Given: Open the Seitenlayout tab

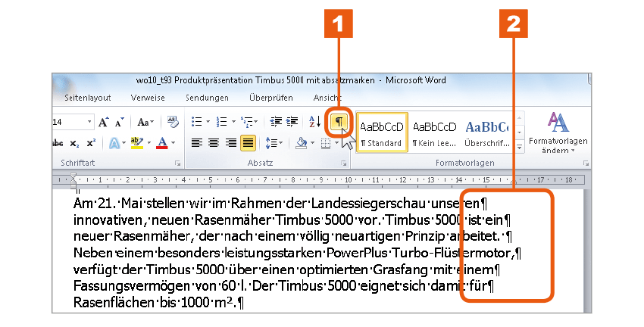Looking at the screenshot, I should pyautogui.click(x=87, y=98).
